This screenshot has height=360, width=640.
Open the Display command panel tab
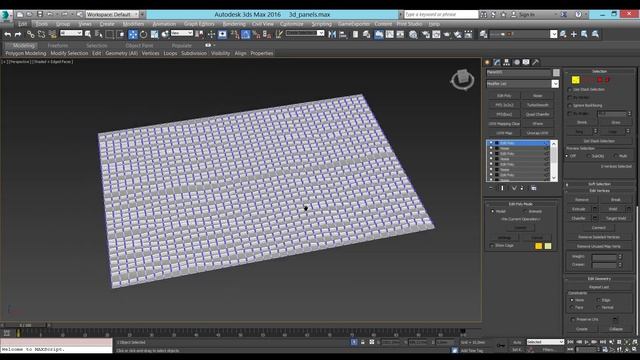tap(526, 62)
